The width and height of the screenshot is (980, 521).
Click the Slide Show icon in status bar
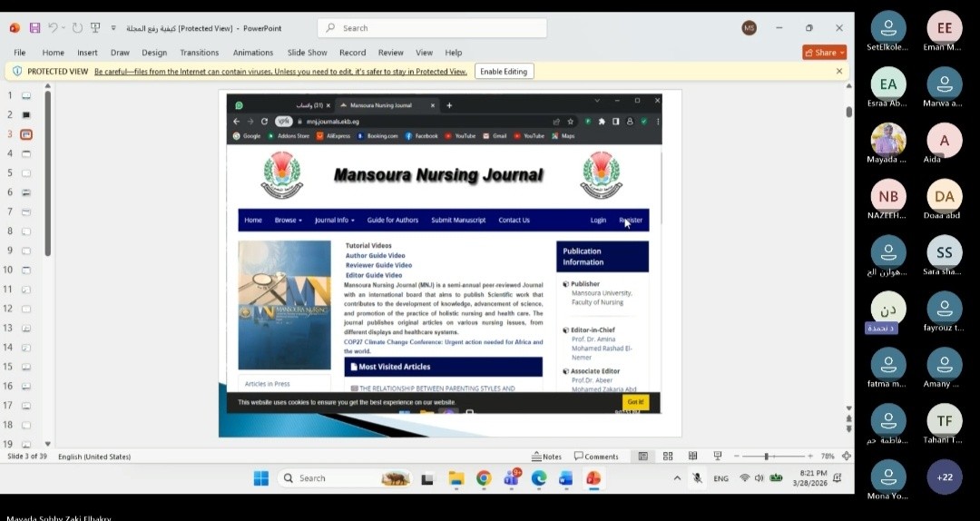[x=718, y=457]
